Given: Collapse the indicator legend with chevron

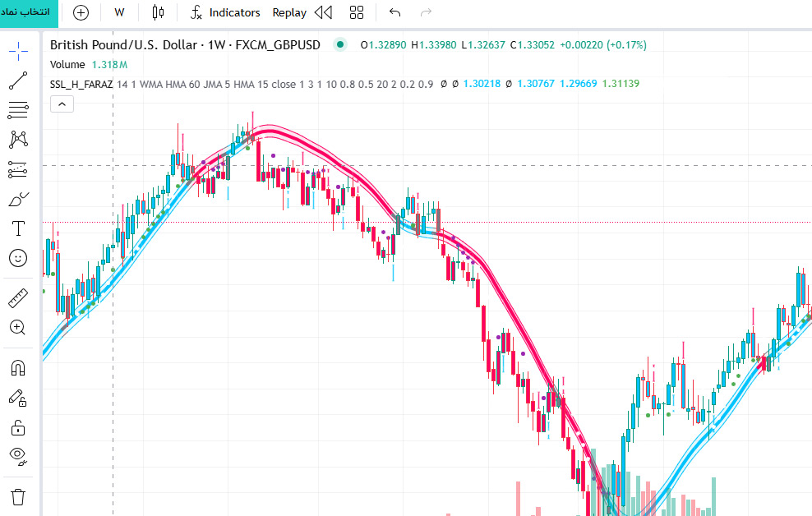Looking at the screenshot, I should pyautogui.click(x=62, y=104).
